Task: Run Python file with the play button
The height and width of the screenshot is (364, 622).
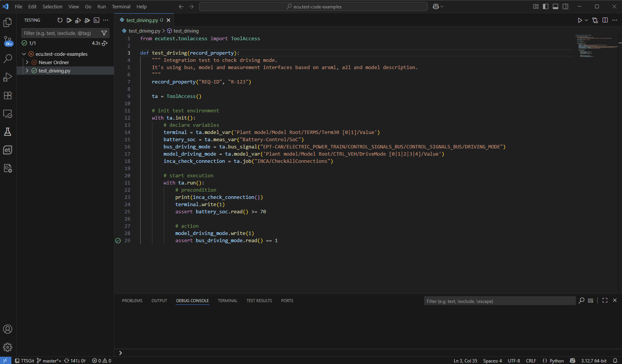Action: tap(580, 20)
